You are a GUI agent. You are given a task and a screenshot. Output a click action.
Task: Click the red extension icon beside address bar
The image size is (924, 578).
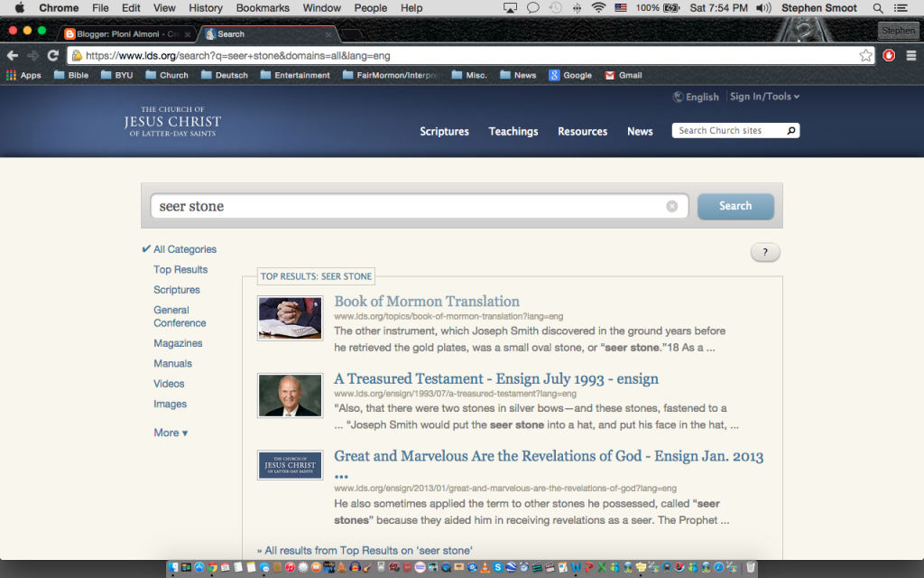click(x=889, y=55)
